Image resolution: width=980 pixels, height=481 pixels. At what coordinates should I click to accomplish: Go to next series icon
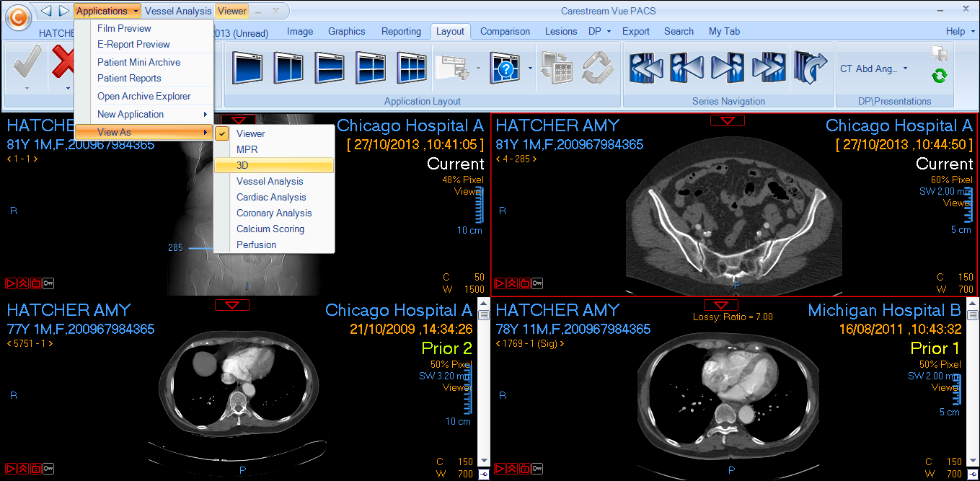(728, 68)
